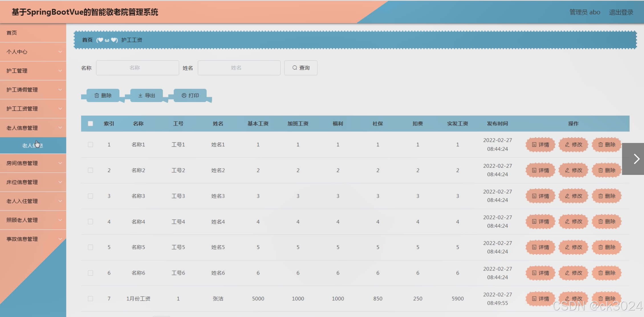
Task: Click the trash 删除 icon for row 名称5
Action: pos(600,247)
